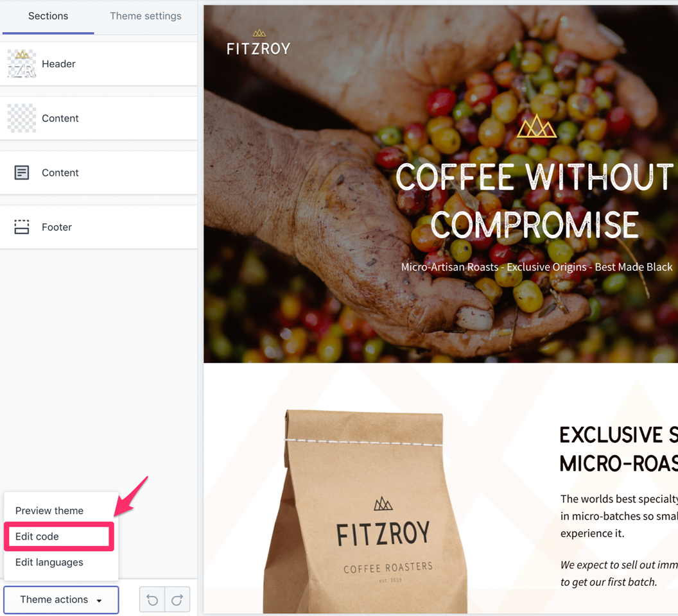Click the Fitzroy coffee bag image

tap(365, 511)
